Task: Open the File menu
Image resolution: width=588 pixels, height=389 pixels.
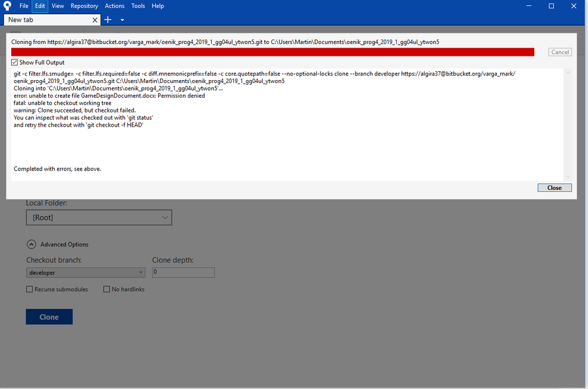Action: 24,6
